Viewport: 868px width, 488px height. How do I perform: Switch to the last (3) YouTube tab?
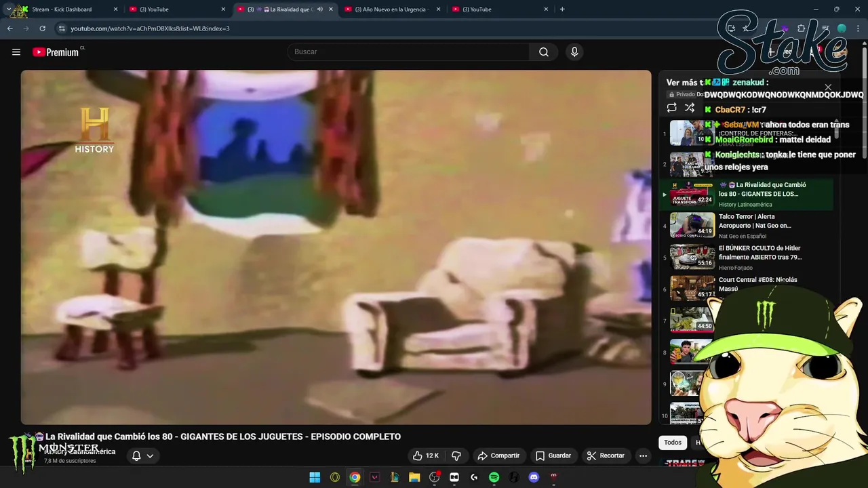(x=500, y=9)
